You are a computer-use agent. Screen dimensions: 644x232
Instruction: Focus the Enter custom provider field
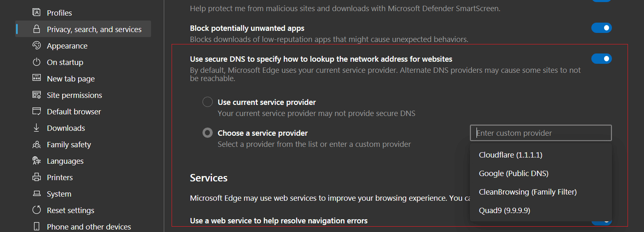541,133
